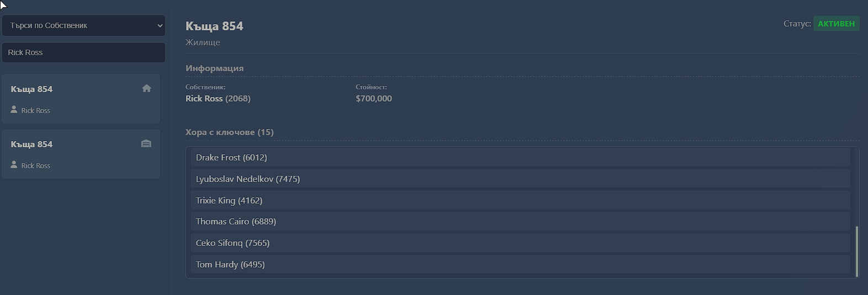Click the $700,000 value field

coord(374,99)
